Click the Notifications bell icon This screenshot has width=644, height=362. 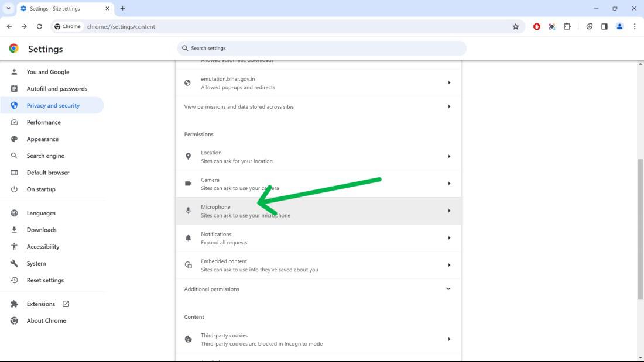[x=188, y=238]
